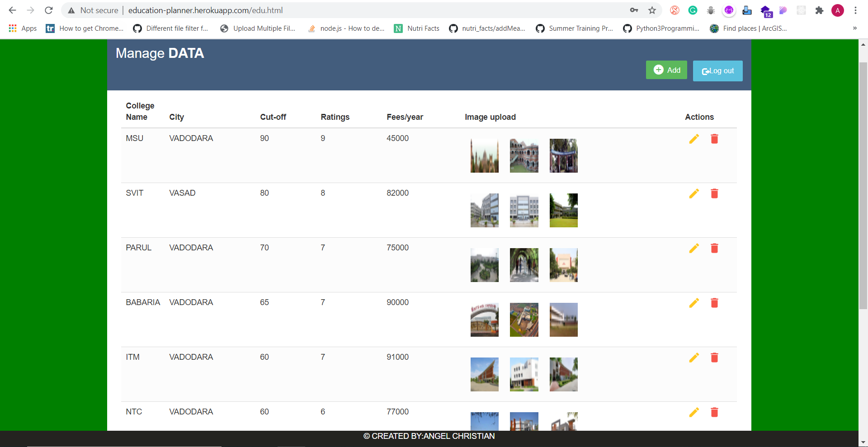Edit the PARUL college entry
Screen dimensions: 868x447
694,248
